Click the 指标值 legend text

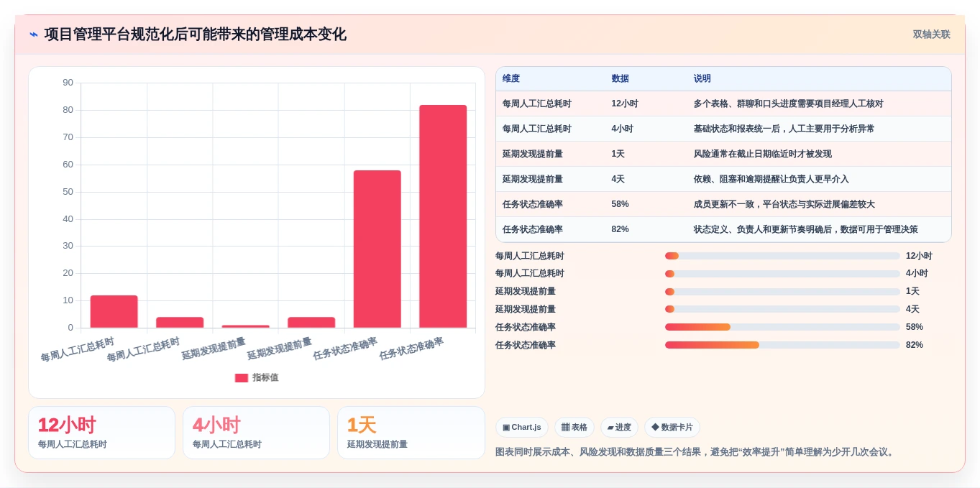pyautogui.click(x=265, y=377)
